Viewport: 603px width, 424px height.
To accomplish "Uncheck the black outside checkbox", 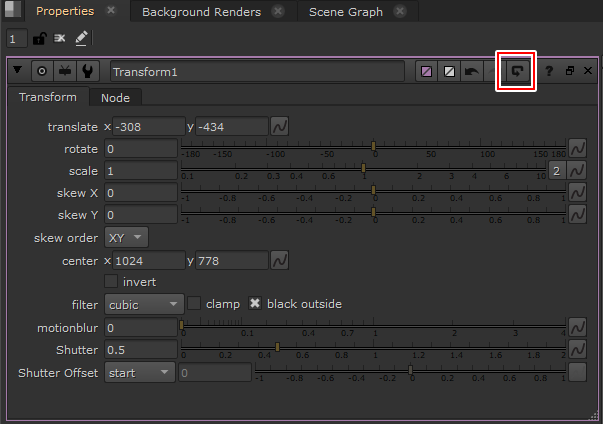I will (256, 304).
